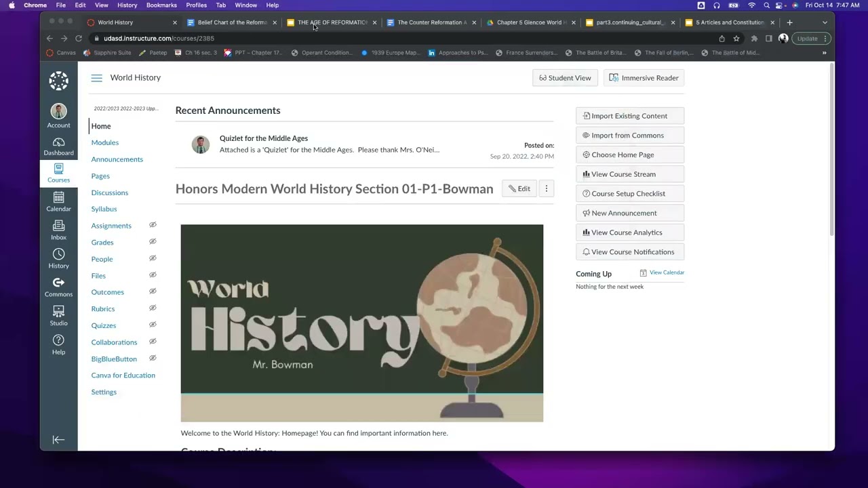Open Course Settings in course navigation

[x=104, y=392]
